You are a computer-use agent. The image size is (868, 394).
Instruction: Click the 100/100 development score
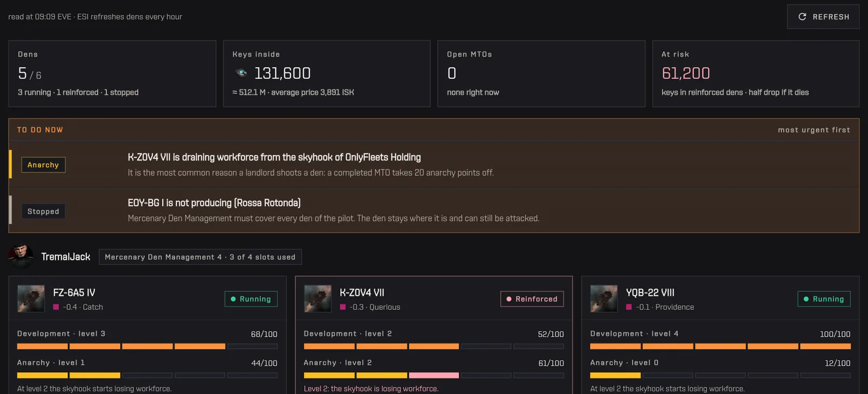[x=835, y=334]
